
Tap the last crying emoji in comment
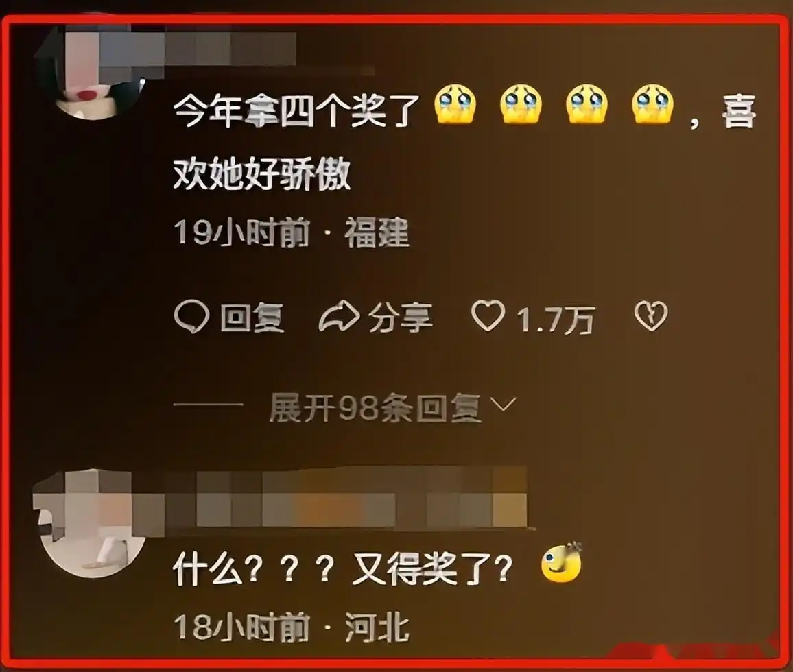pos(652,104)
